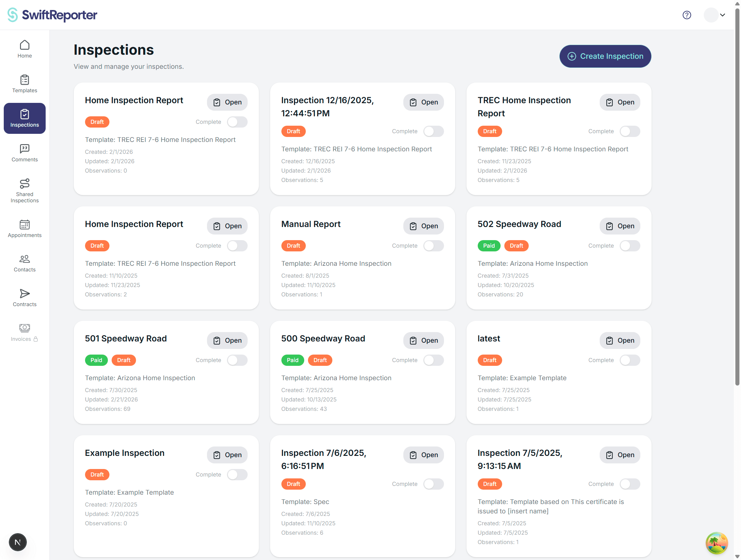Image resolution: width=741 pixels, height=560 pixels.
Task: Click the Paid badge on 502 Speedway Road
Action: click(x=489, y=246)
